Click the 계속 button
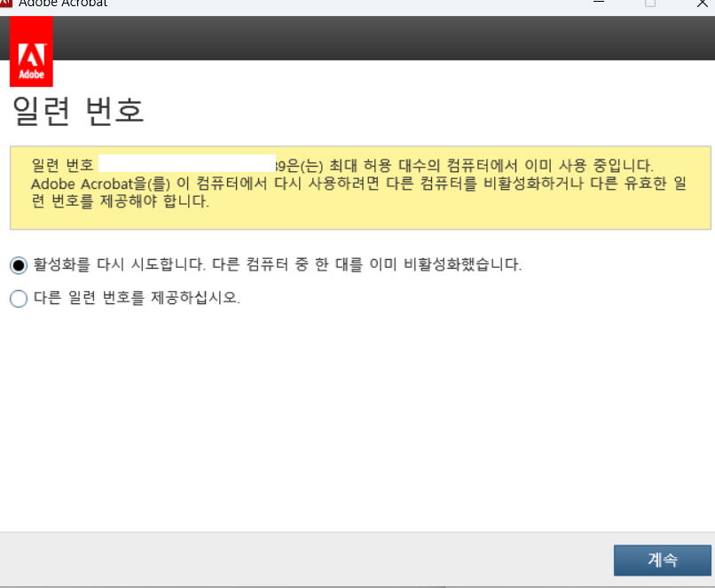This screenshot has width=715, height=588. tap(661, 560)
